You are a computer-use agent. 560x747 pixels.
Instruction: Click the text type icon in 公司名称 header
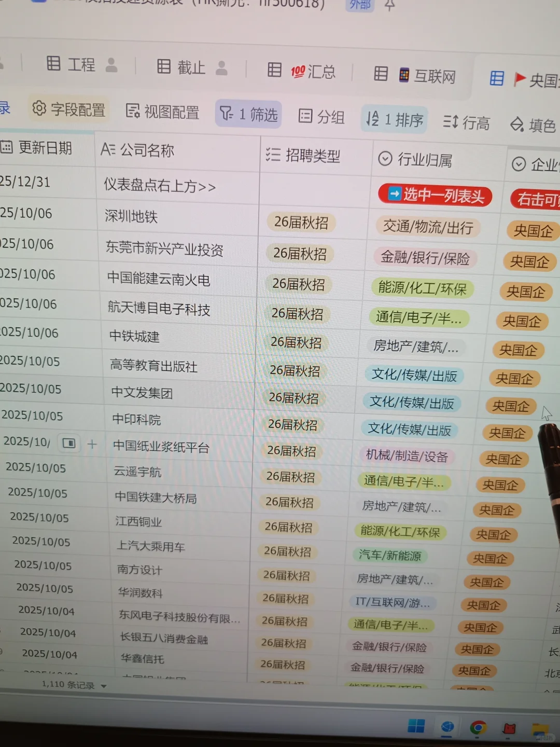click(x=108, y=149)
